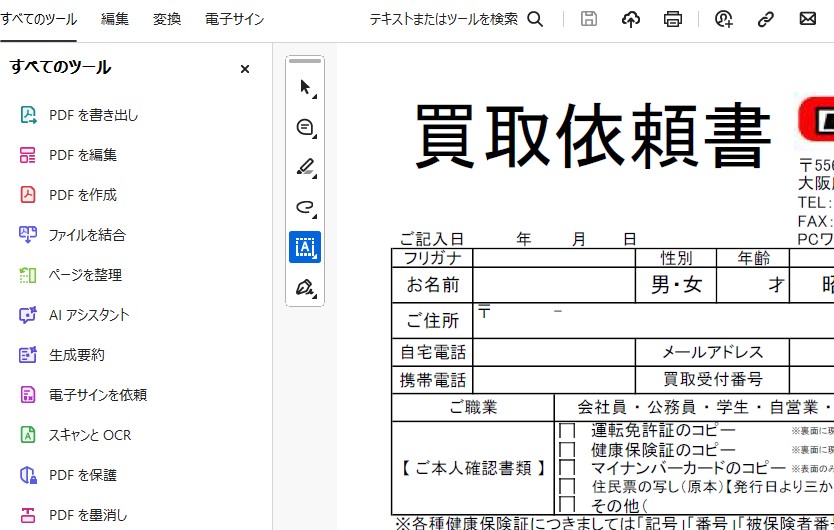
Task: Select the highlighter pen tool
Action: (x=305, y=167)
